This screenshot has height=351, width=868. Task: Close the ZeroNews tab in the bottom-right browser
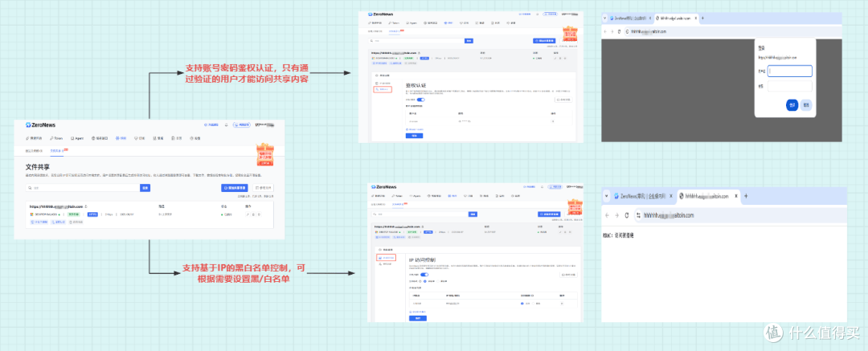(671, 196)
